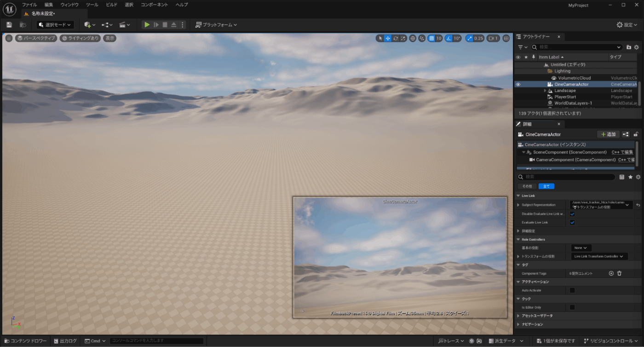The width and height of the screenshot is (644, 347).
Task: Open the scale snap 0.25 value menu
Action: 479,38
